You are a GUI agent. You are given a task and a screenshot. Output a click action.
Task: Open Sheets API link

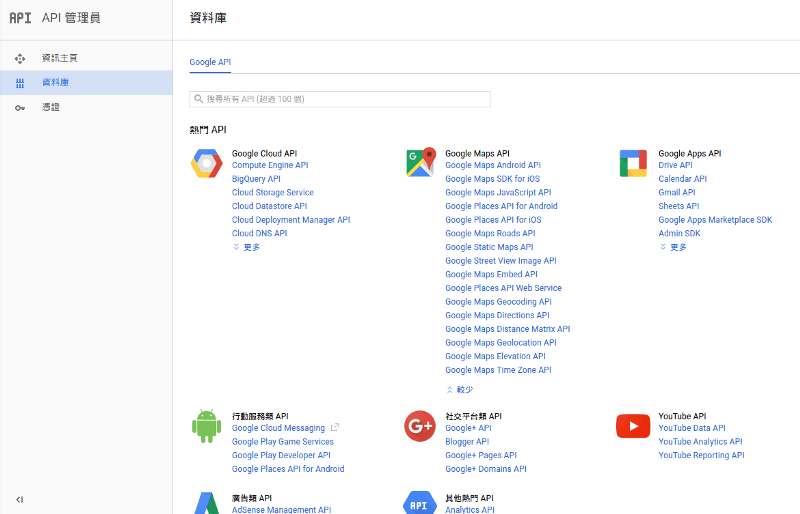(x=679, y=206)
